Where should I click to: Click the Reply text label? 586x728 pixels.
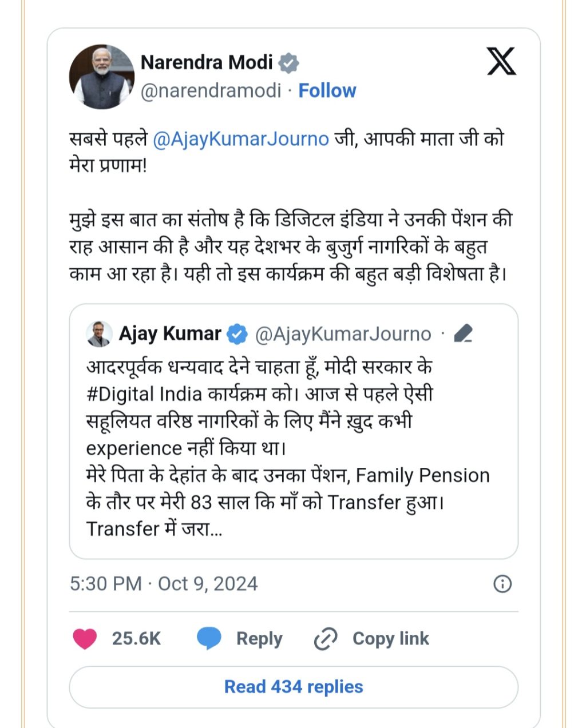(259, 639)
